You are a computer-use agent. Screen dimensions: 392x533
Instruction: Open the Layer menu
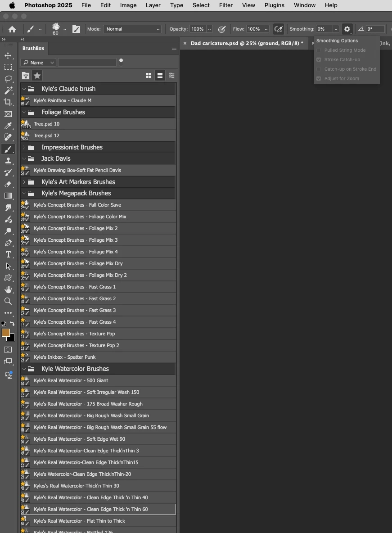[x=153, y=5]
